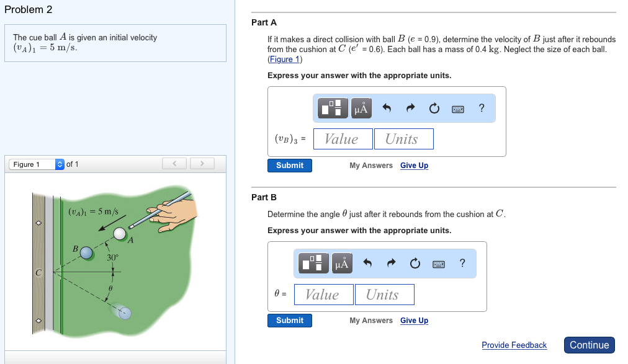Select the template builder icon in Part B
The width and height of the screenshot is (628, 364).
point(313,263)
